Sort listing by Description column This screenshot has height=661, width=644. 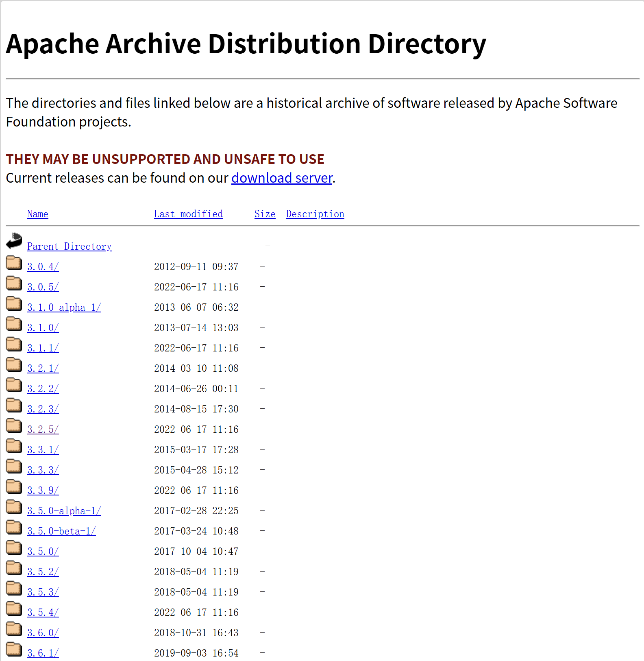[x=315, y=214]
